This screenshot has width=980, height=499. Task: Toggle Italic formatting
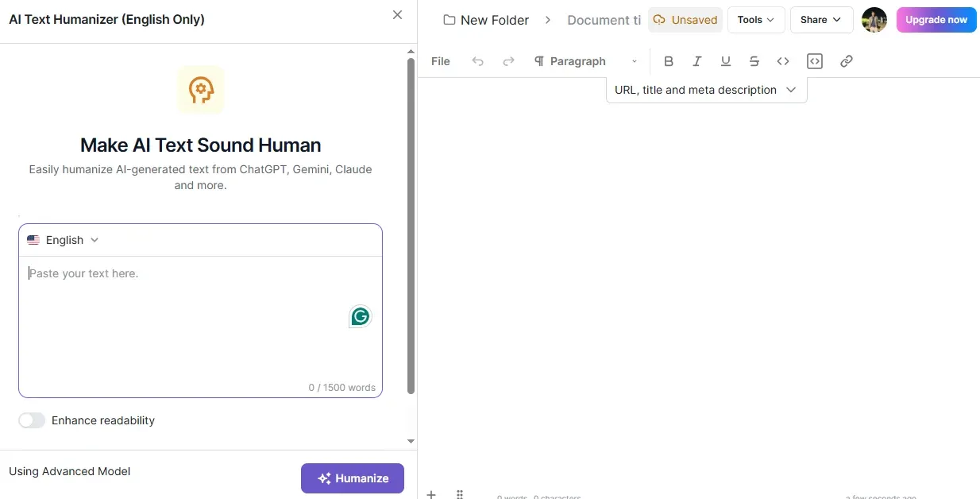coord(697,61)
